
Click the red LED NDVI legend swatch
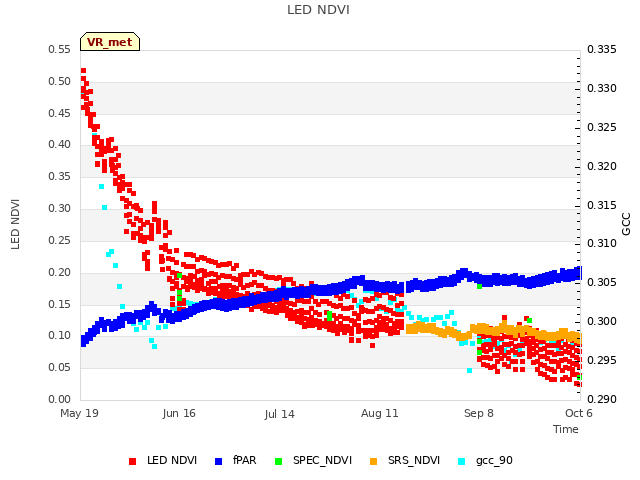[x=132, y=461]
